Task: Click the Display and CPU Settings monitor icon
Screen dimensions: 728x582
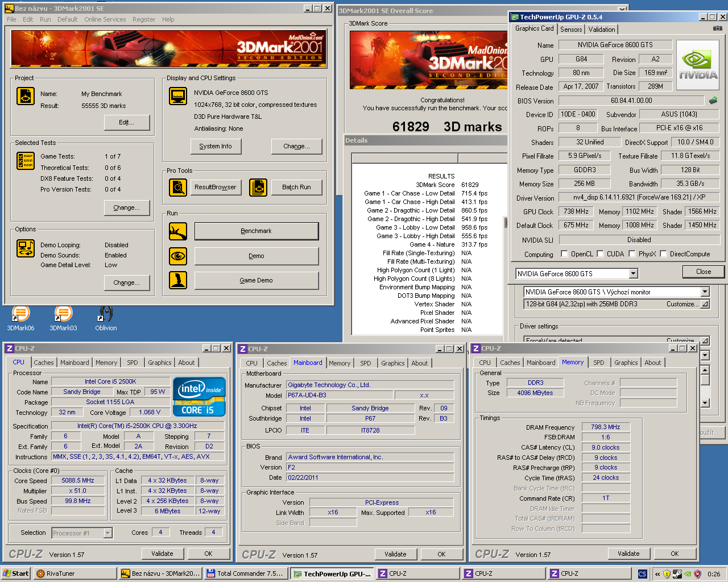Action: 178,96
